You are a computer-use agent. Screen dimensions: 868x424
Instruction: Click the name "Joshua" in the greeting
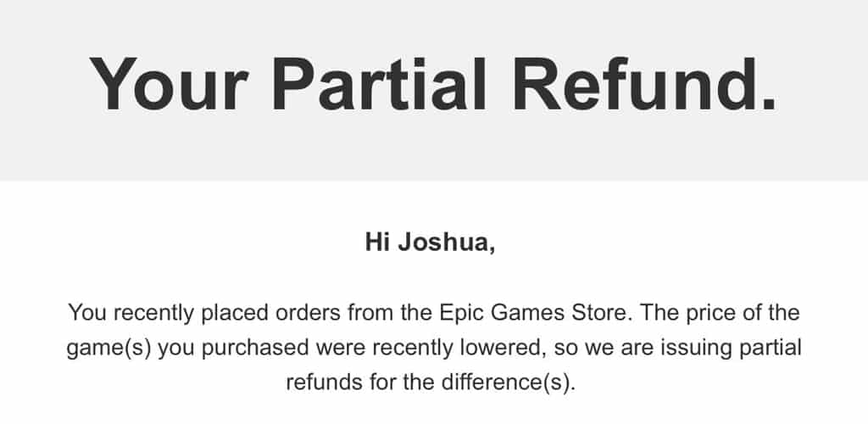(x=443, y=243)
